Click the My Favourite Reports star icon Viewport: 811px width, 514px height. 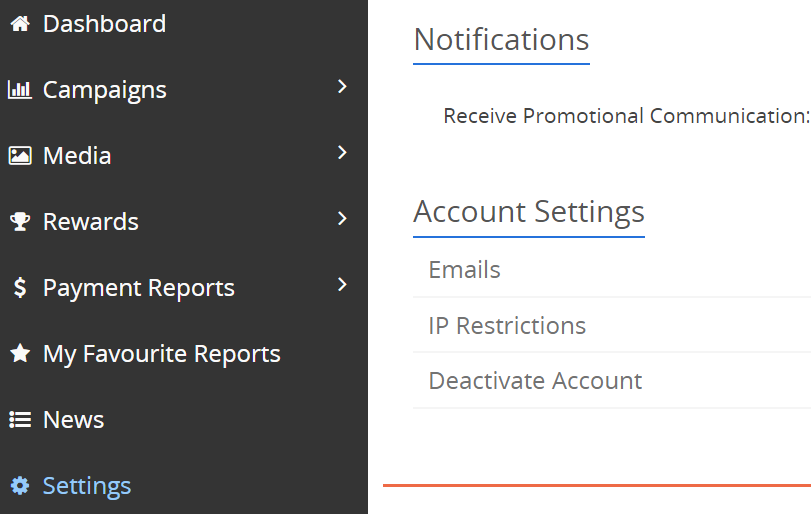19,354
